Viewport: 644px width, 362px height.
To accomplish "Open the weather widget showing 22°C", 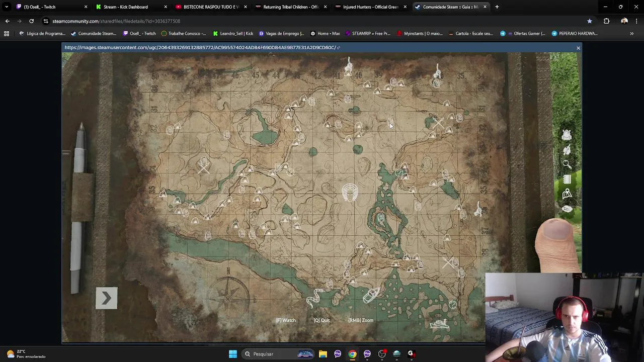I will point(25,354).
